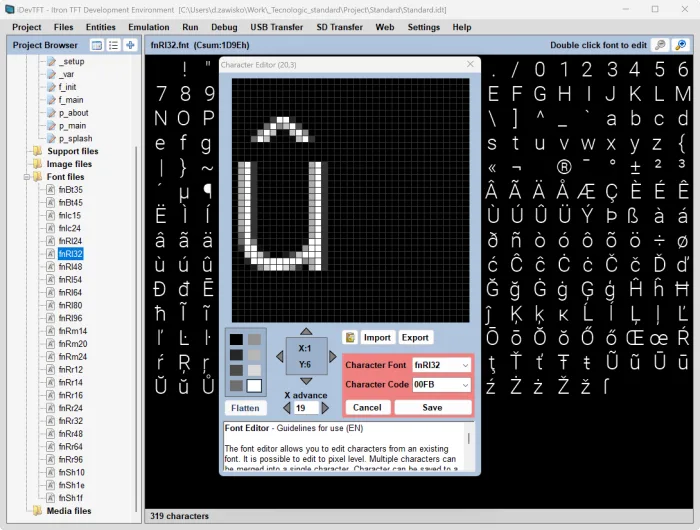Collapse the Font files tree node
This screenshot has width=700, height=530.
click(x=27, y=177)
